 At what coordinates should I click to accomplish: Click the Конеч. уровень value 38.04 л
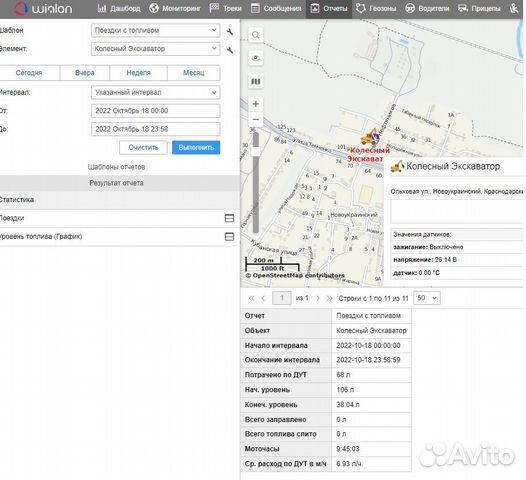(348, 405)
